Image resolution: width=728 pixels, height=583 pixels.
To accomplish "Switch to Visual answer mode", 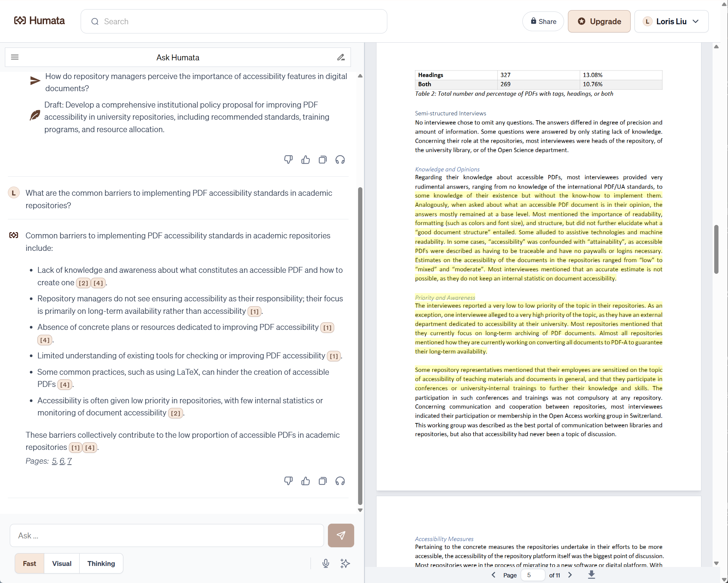I will [x=61, y=563].
